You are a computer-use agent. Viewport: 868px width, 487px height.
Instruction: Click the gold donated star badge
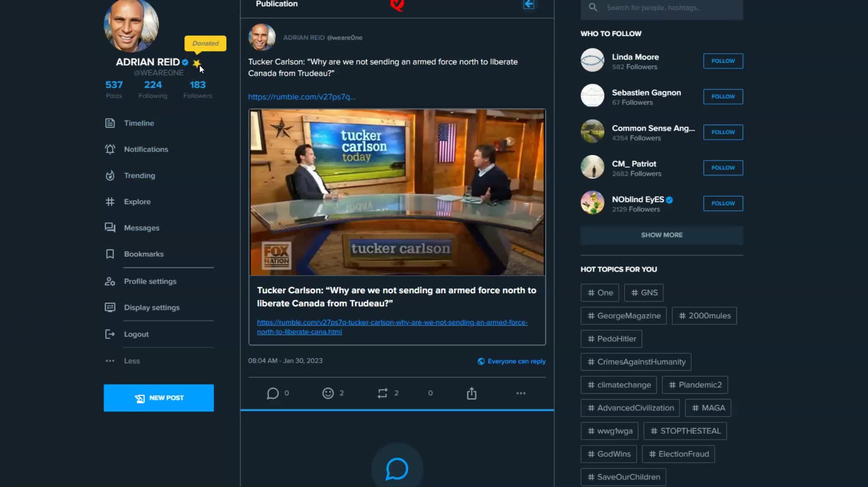(197, 63)
